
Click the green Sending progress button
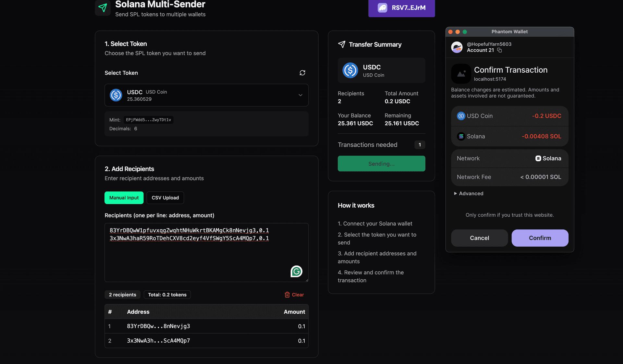click(x=381, y=164)
